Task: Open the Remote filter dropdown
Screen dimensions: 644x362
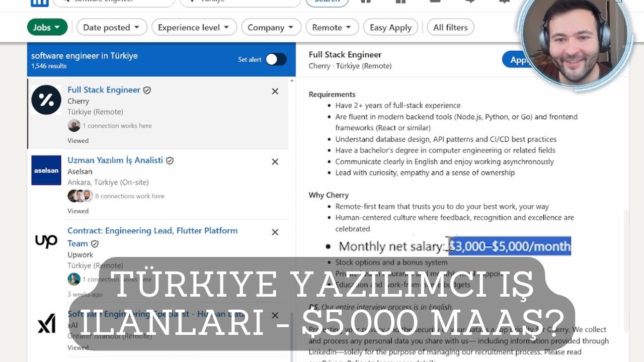Action: click(x=332, y=27)
